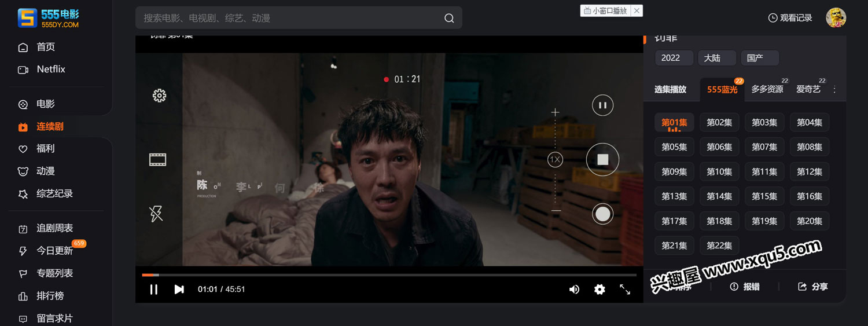Open 观看记录 watch history
868x326 pixels.
(x=790, y=18)
